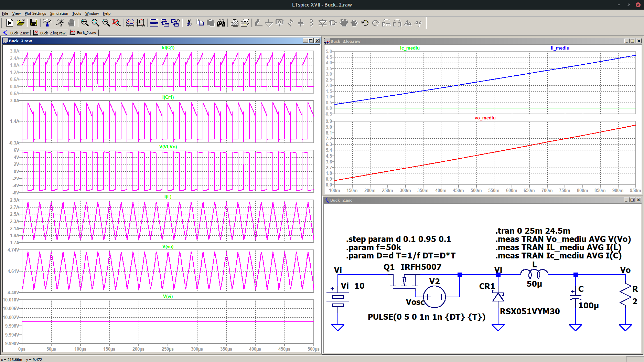
Task: Click the New Schematic toolbar icon
Action: pyautogui.click(x=10, y=23)
